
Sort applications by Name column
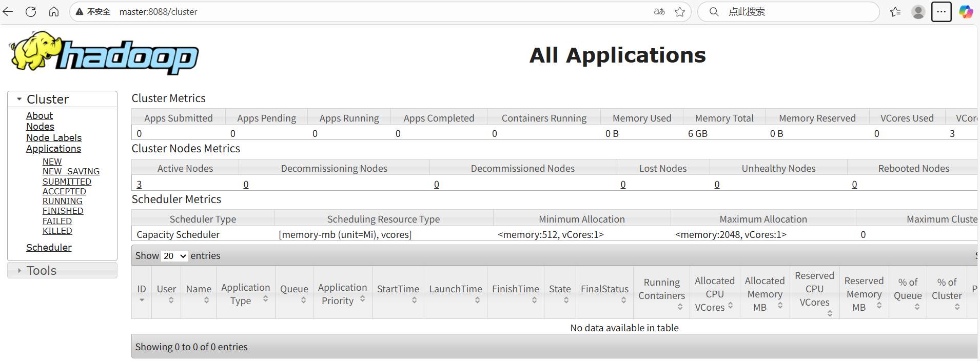pos(199,292)
